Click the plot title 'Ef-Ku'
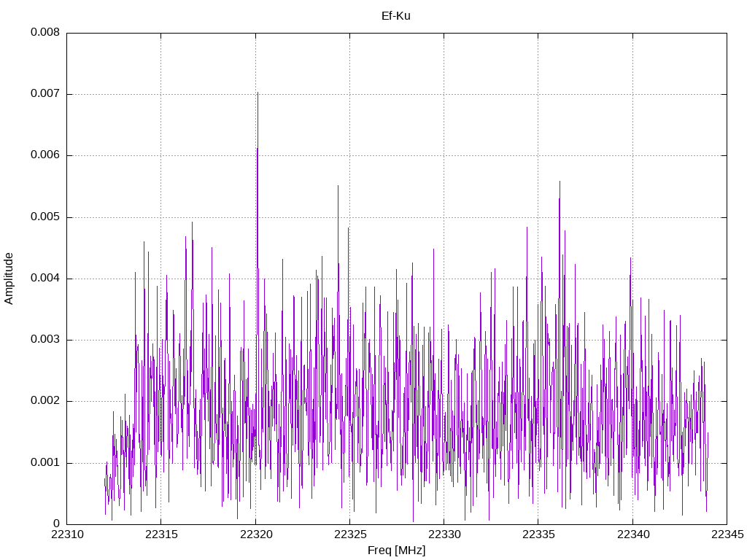Screen dimensions: 747x560 [396, 16]
